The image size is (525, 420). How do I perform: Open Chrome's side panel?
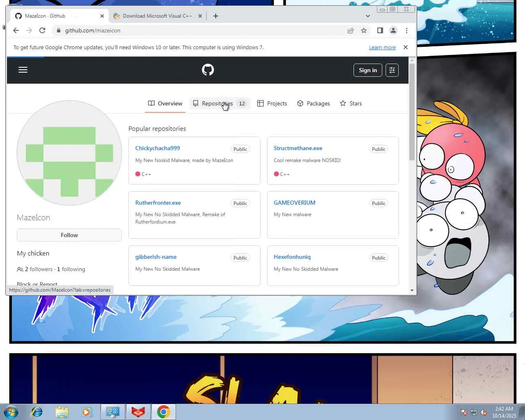click(x=380, y=30)
